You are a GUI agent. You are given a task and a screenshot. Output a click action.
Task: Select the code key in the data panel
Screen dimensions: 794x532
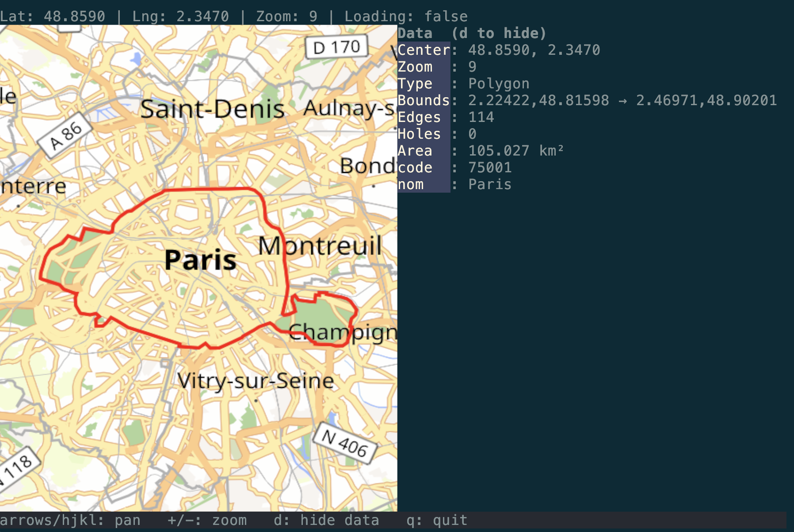415,167
